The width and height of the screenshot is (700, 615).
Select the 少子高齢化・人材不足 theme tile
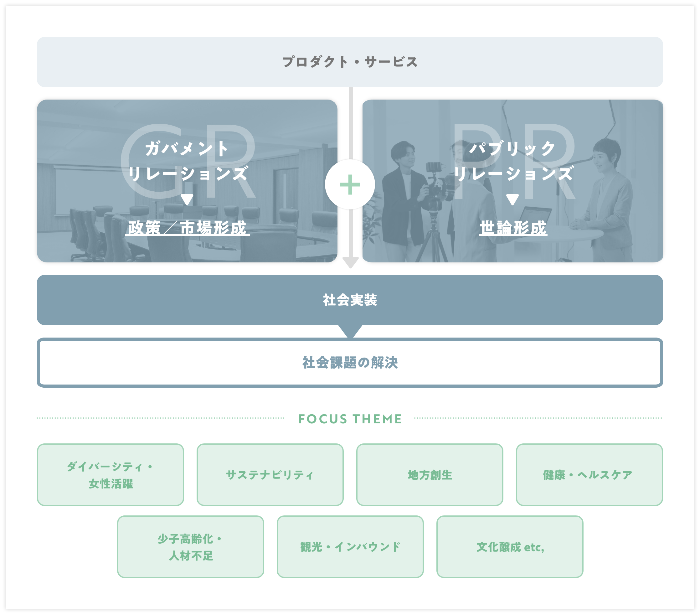190,547
